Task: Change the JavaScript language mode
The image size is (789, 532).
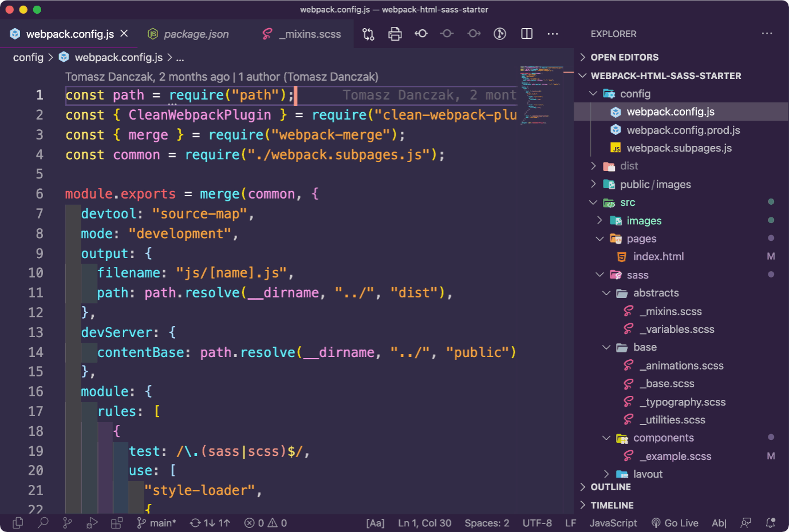Action: [x=613, y=523]
